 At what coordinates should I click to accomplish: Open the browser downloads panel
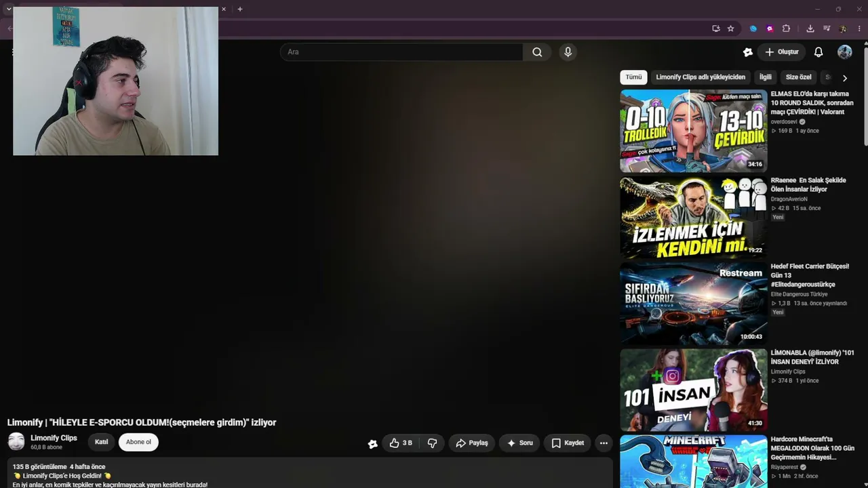810,28
